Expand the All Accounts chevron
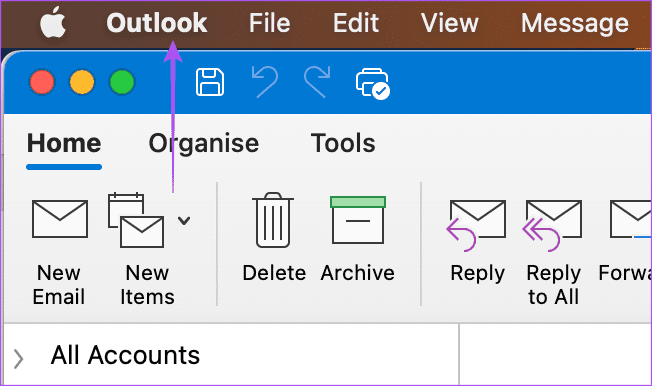 18,359
